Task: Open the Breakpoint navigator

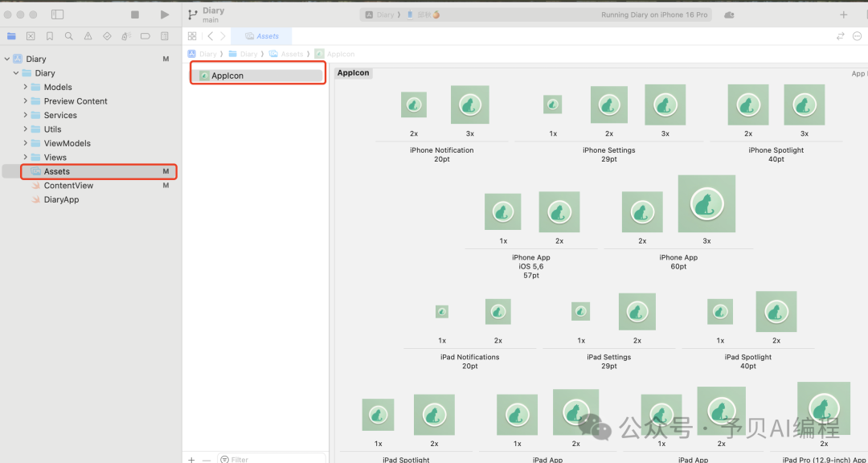Action: pyautogui.click(x=145, y=36)
